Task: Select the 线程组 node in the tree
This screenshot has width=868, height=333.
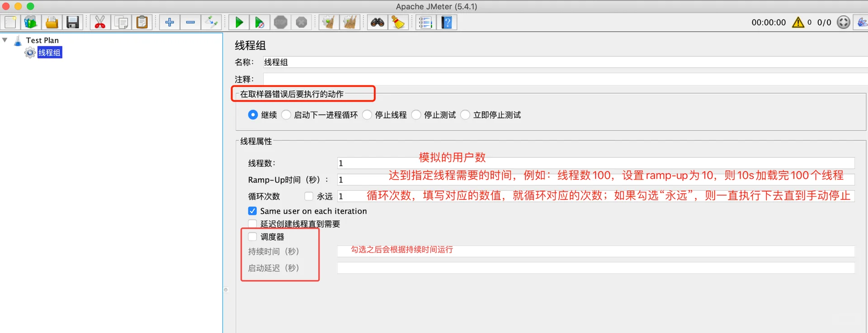Action: [x=49, y=52]
